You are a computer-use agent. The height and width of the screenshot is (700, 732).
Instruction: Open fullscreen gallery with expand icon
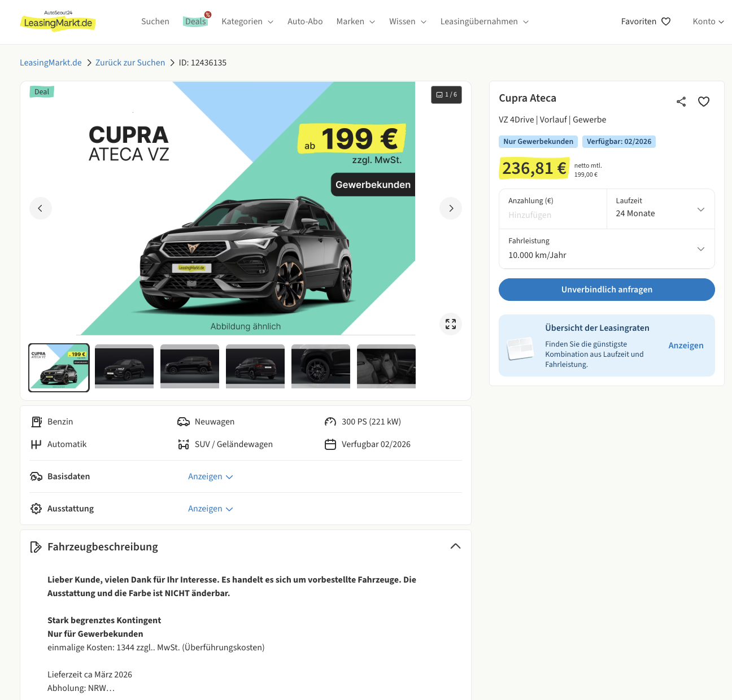coord(451,324)
